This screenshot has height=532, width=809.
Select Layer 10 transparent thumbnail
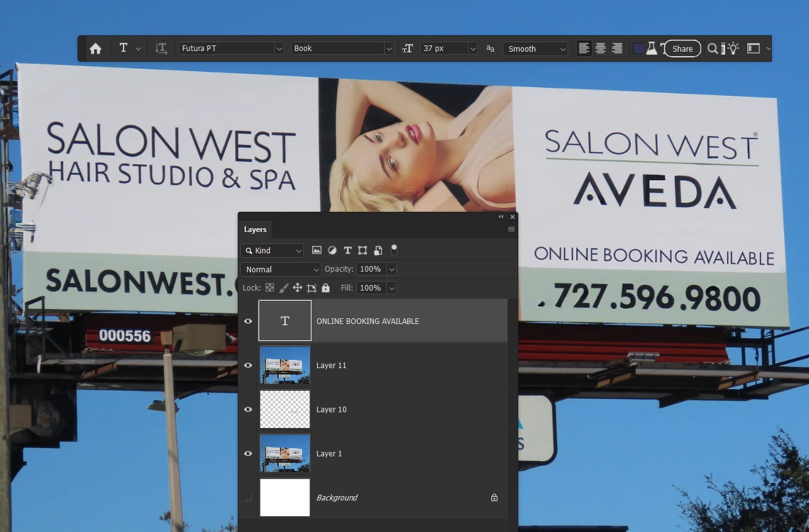pyautogui.click(x=285, y=409)
